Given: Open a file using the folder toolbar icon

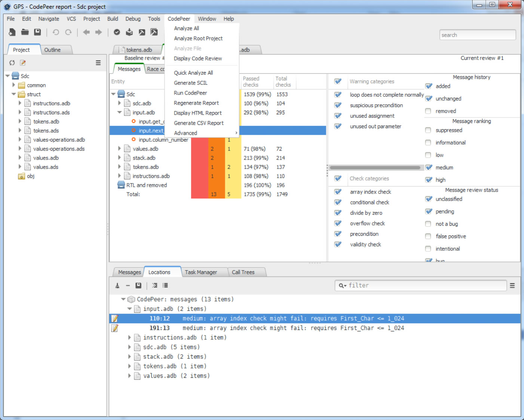Looking at the screenshot, I should click(25, 32).
